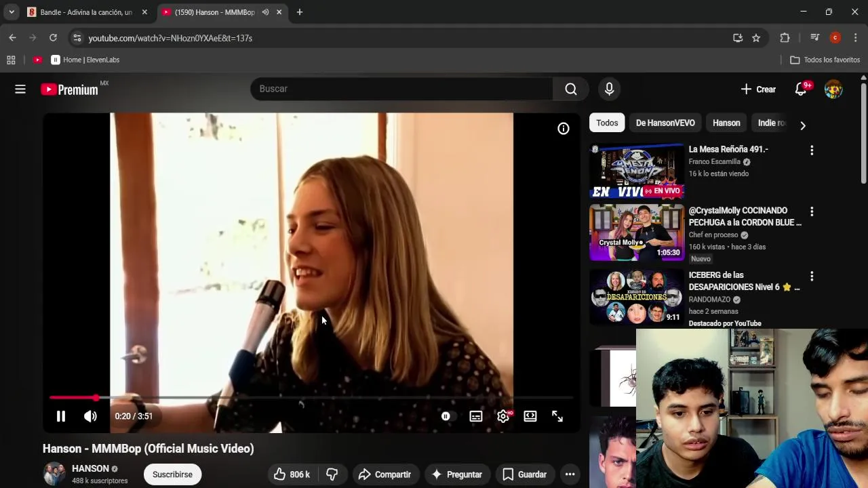Viewport: 868px width, 488px height.
Task: Dislike the video
Action: (x=332, y=474)
